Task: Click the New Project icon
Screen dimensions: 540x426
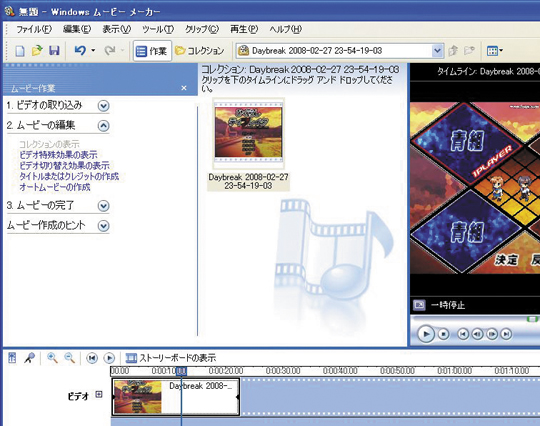Action: (20, 51)
